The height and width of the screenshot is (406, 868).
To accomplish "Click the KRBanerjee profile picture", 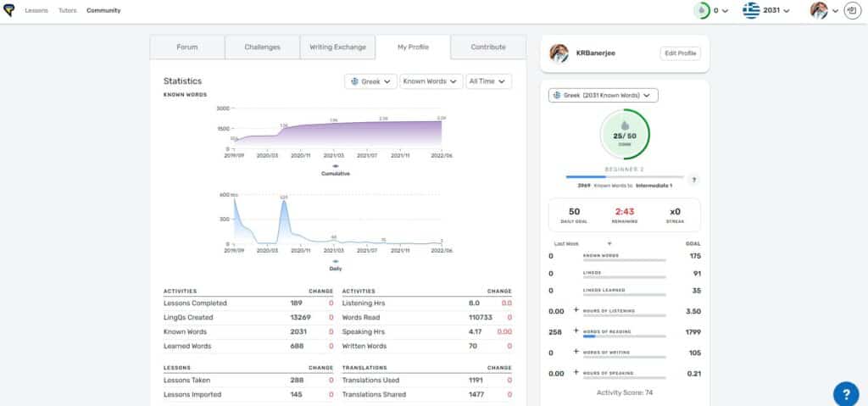I will pos(559,53).
